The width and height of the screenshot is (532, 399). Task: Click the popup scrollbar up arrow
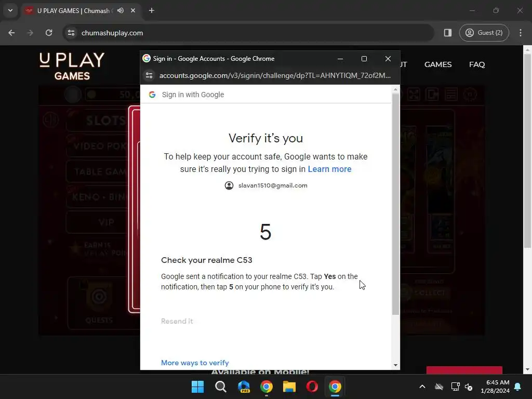coord(395,89)
